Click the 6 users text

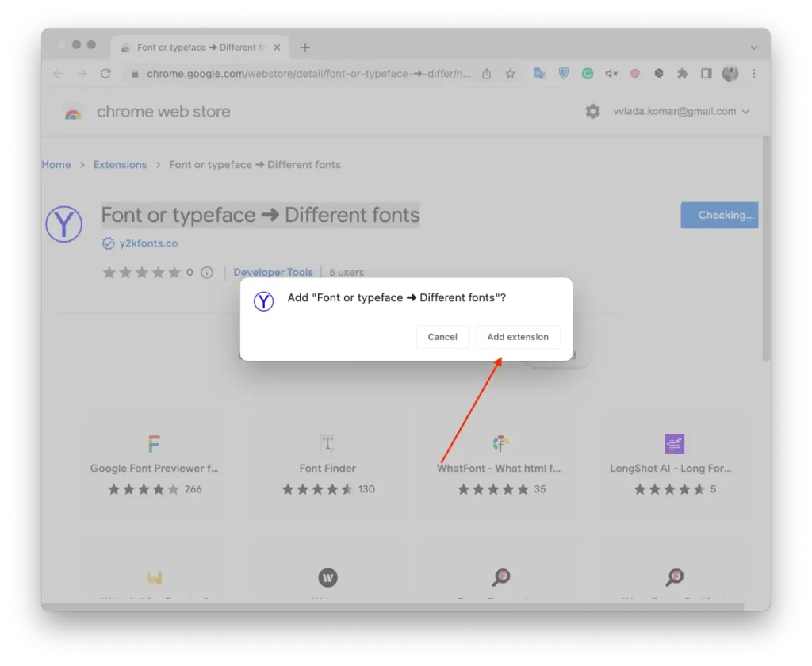point(347,272)
